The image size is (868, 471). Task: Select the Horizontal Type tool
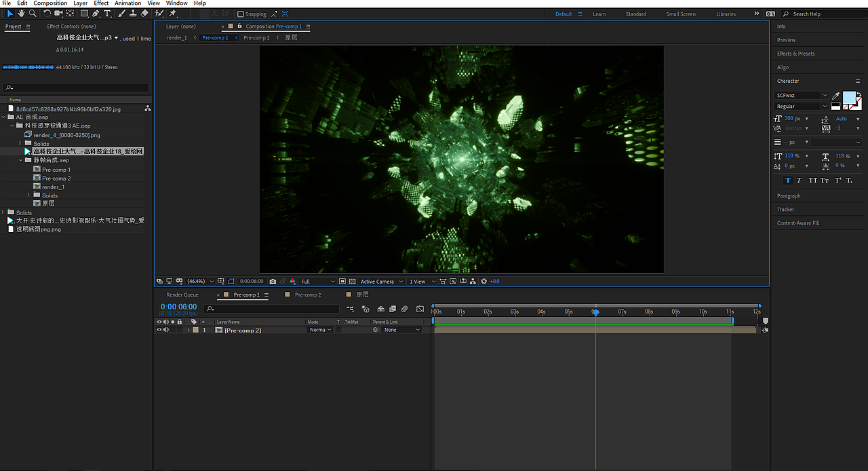click(107, 14)
